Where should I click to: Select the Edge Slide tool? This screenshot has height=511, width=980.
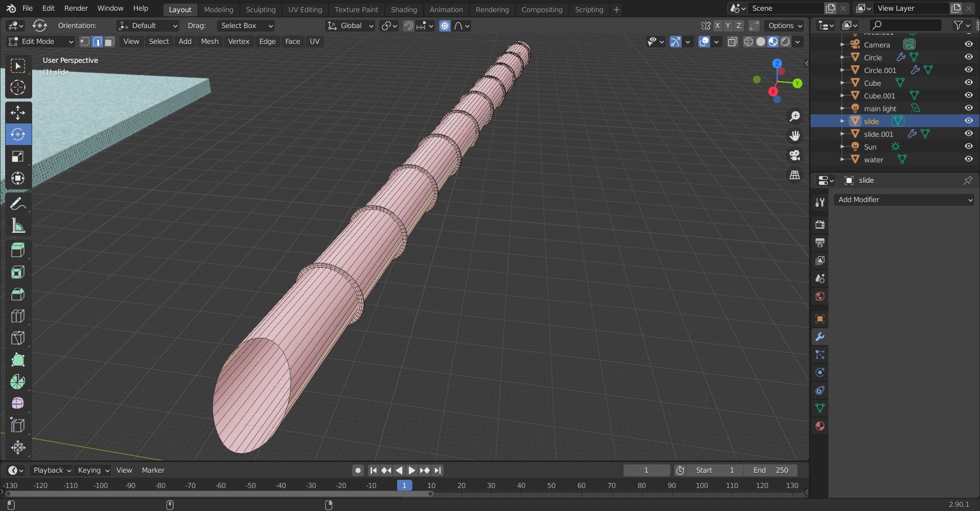point(18,425)
